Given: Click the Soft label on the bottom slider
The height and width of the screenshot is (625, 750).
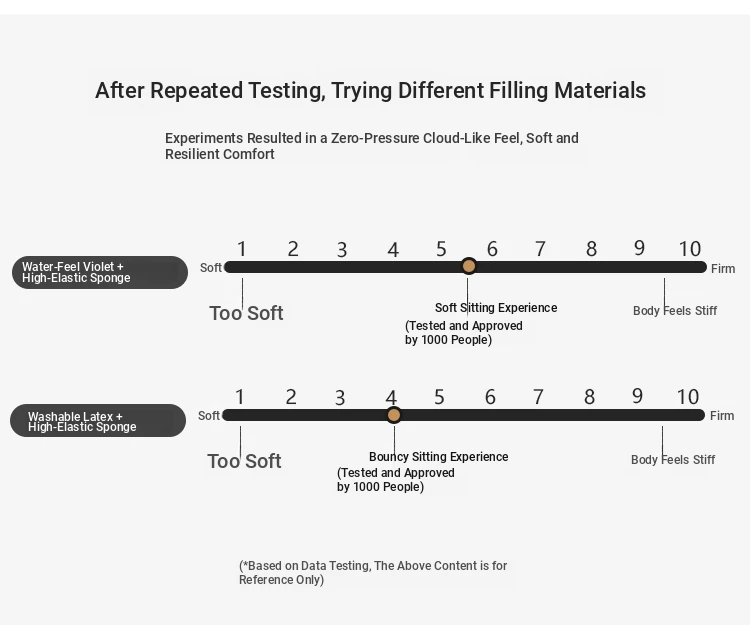Looking at the screenshot, I should (x=209, y=416).
